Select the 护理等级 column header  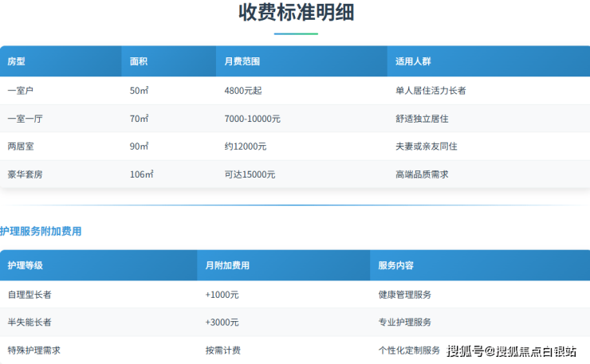26,265
